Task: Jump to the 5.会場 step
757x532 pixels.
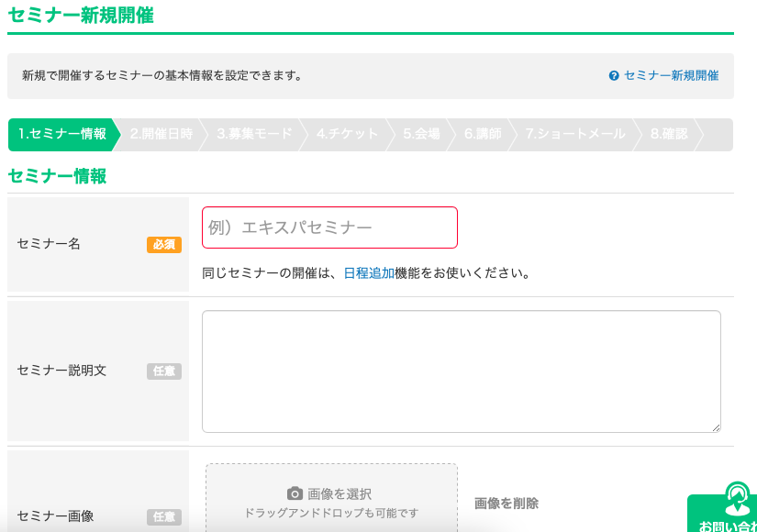Action: coord(421,134)
